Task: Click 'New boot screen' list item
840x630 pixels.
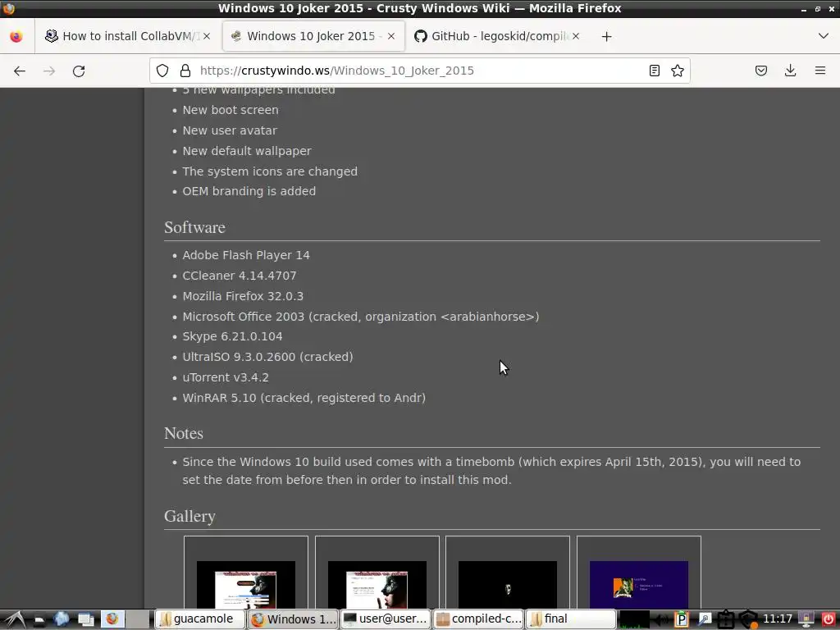Action: coord(231,110)
